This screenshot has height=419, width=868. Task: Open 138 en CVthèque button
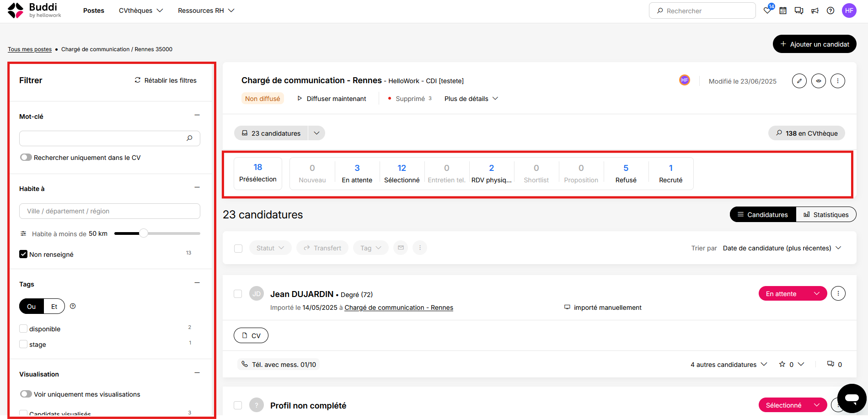[x=807, y=133]
